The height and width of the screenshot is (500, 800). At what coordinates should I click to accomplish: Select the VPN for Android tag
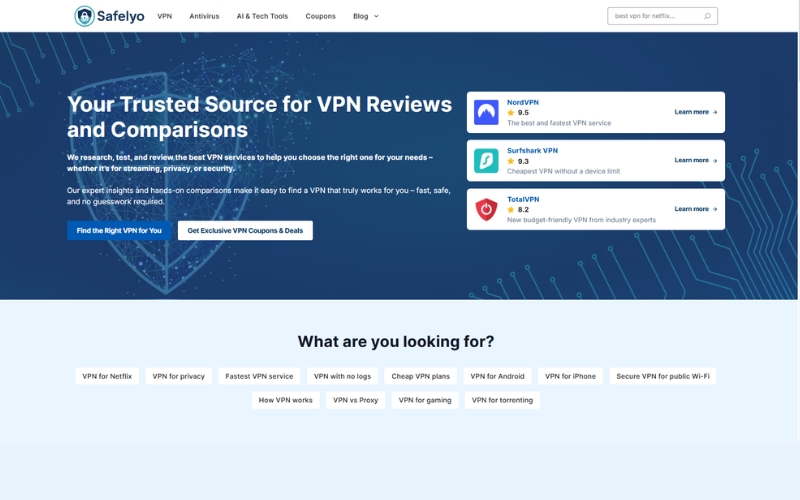coord(497,376)
